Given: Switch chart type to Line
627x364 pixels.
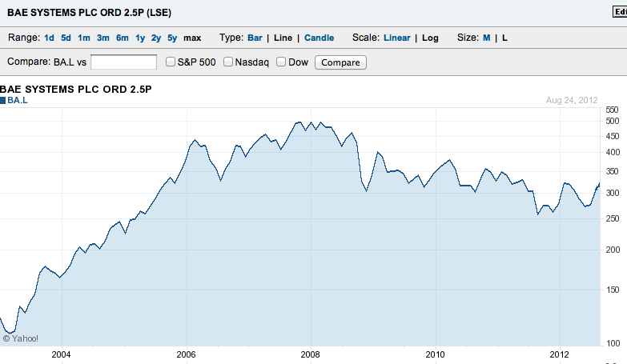Looking at the screenshot, I should [283, 38].
